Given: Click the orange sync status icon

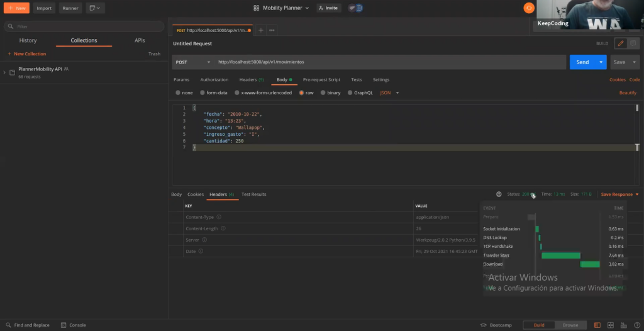Looking at the screenshot, I should [528, 8].
